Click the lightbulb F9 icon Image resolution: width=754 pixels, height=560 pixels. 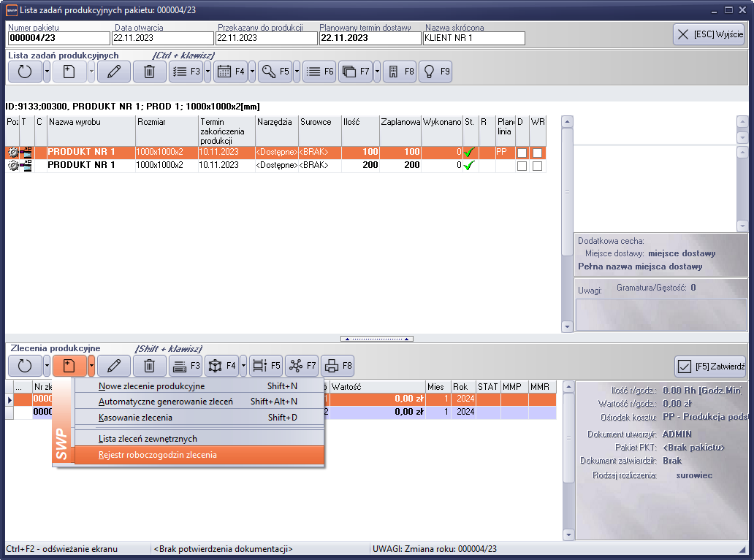(x=437, y=72)
